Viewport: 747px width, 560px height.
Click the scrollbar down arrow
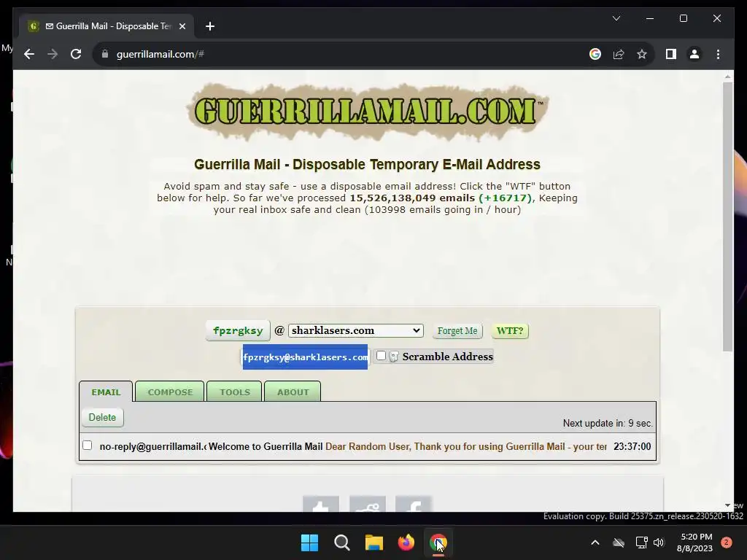[727, 505]
